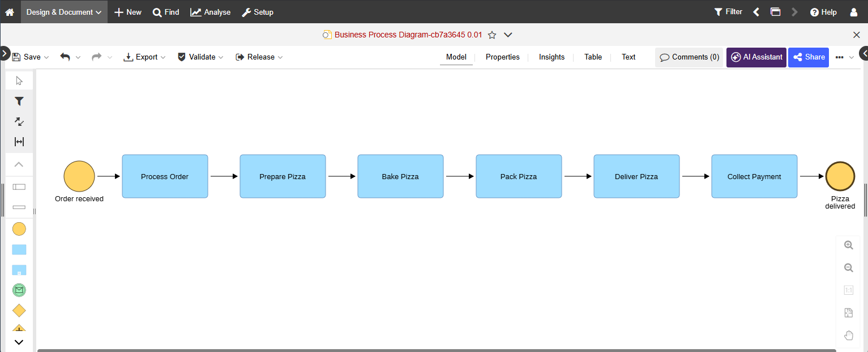868x352 pixels.
Task: Pick the yellow circle event shape
Action: [19, 229]
